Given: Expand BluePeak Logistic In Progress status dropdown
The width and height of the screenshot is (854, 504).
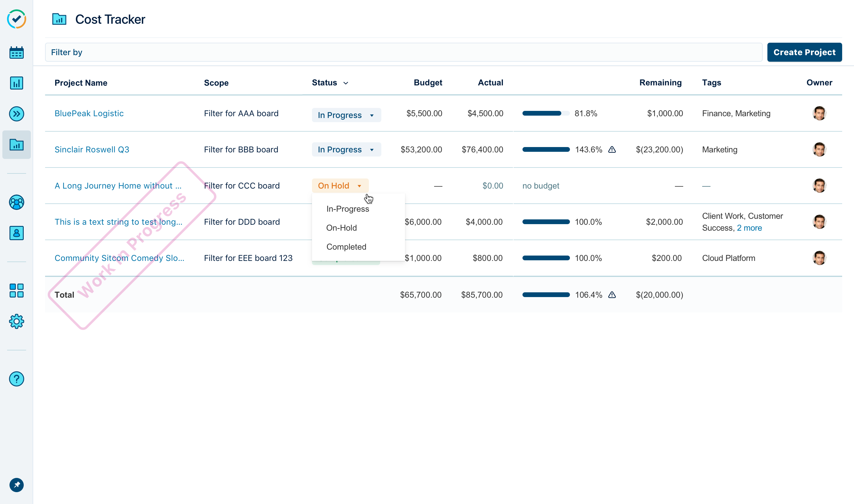Looking at the screenshot, I should point(346,115).
